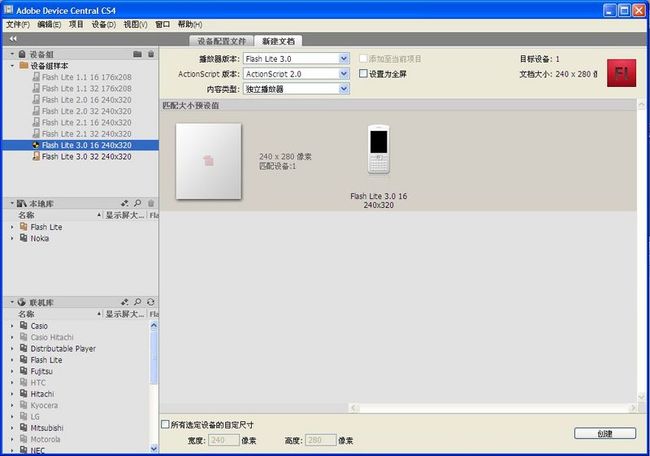The height and width of the screenshot is (456, 650).
Task: Select LG in online library
Action: click(35, 417)
